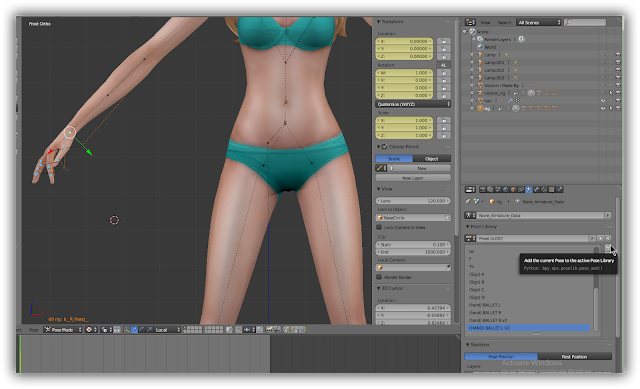The width and height of the screenshot is (640, 389).
Task: Open the Pose Mode dropdown
Action: pyautogui.click(x=63, y=329)
